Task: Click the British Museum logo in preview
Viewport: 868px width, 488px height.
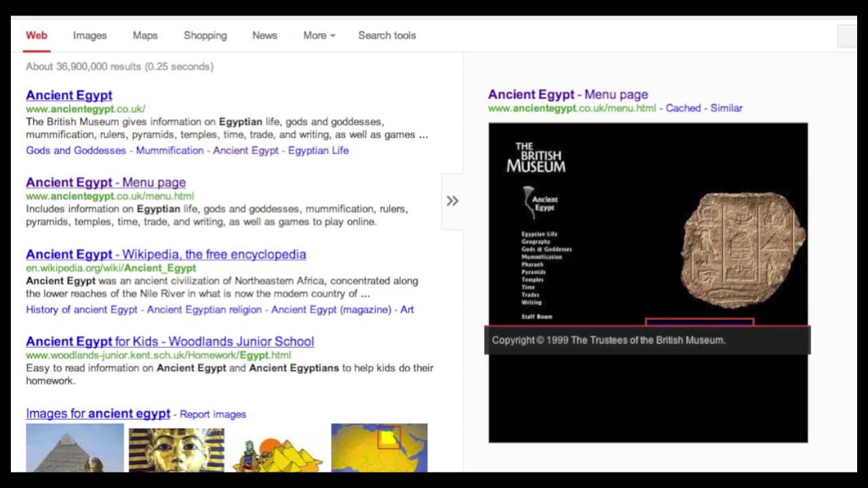Action: (536, 157)
